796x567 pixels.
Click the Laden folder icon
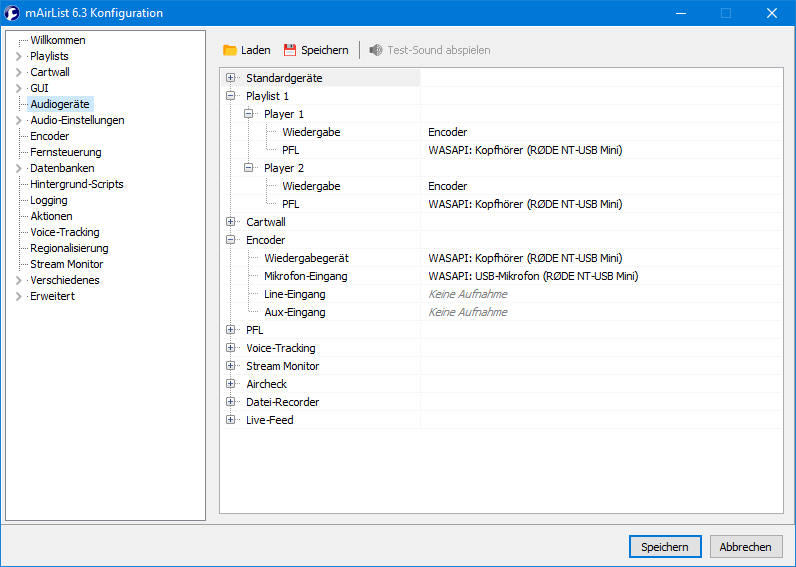point(230,50)
